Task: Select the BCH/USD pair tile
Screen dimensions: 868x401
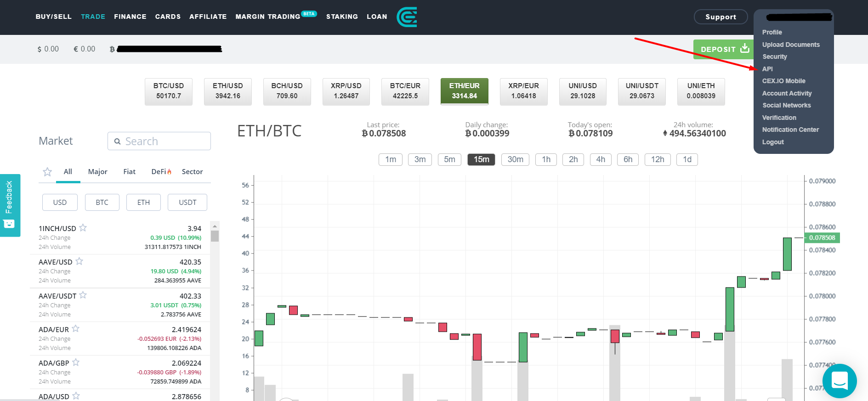Action: [287, 91]
